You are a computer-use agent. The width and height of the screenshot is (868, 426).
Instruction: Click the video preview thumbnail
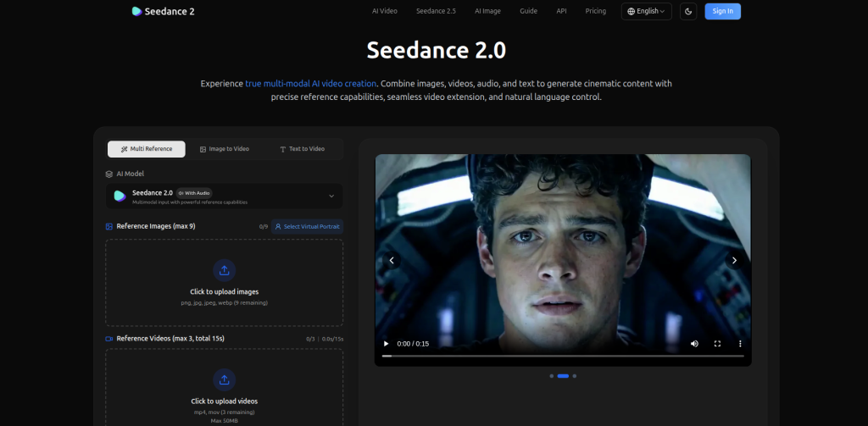(x=563, y=260)
